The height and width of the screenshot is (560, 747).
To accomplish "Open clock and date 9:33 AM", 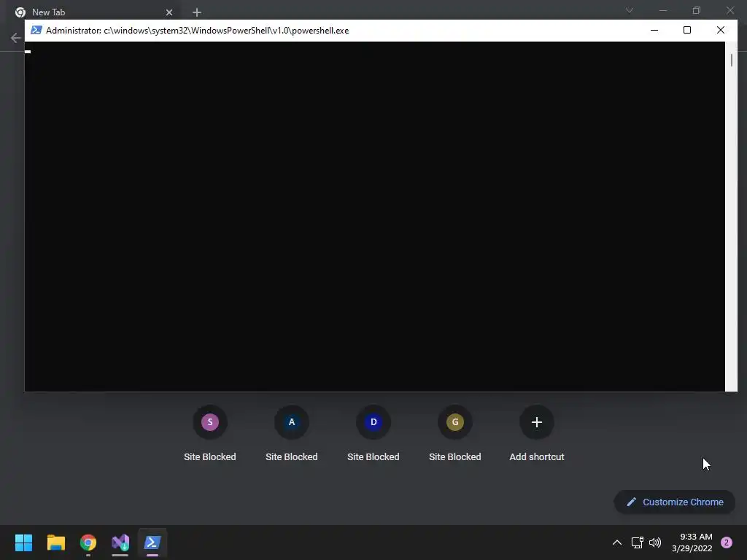I will [692, 542].
